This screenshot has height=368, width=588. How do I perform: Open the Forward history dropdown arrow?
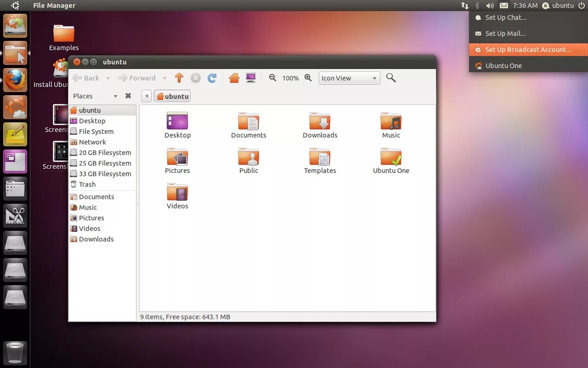pyautogui.click(x=164, y=78)
